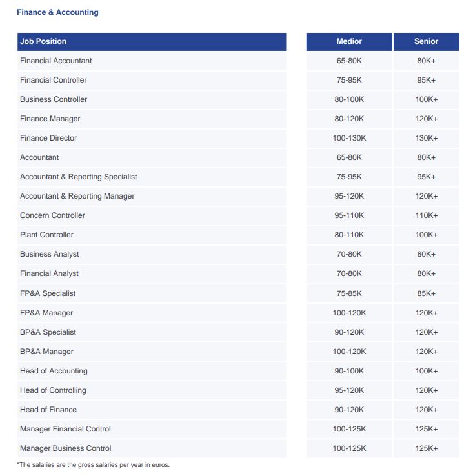Select the Business Analyst row label
The image size is (473, 476).
pyautogui.click(x=50, y=254)
